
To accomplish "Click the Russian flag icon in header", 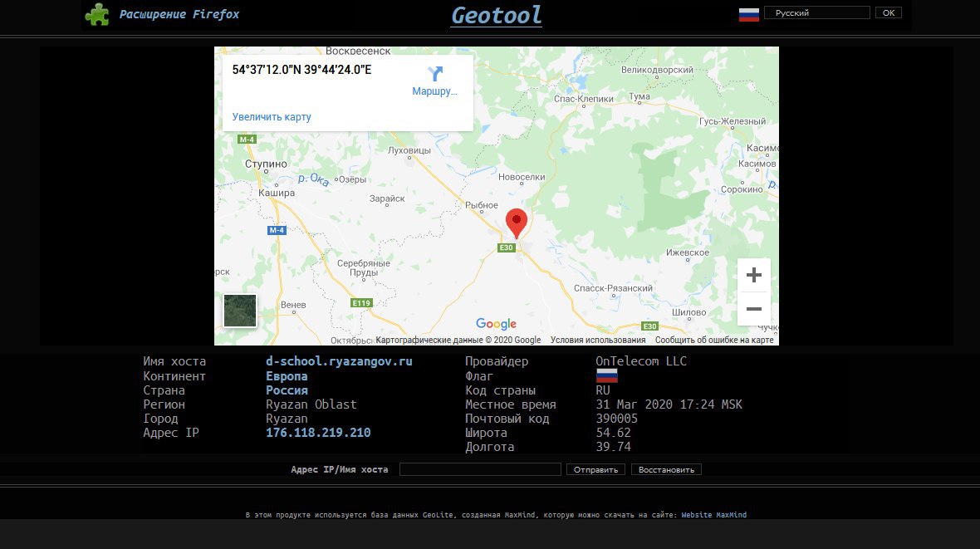I will (749, 14).
